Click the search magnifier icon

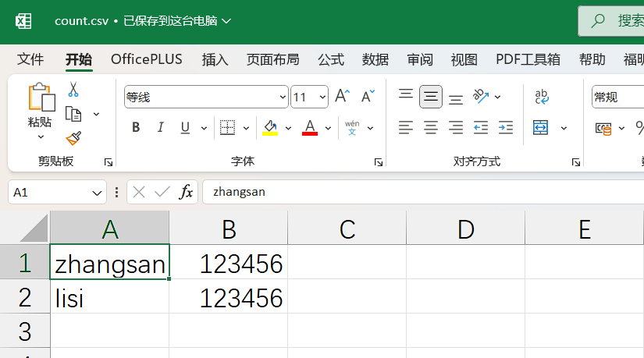coord(598,20)
